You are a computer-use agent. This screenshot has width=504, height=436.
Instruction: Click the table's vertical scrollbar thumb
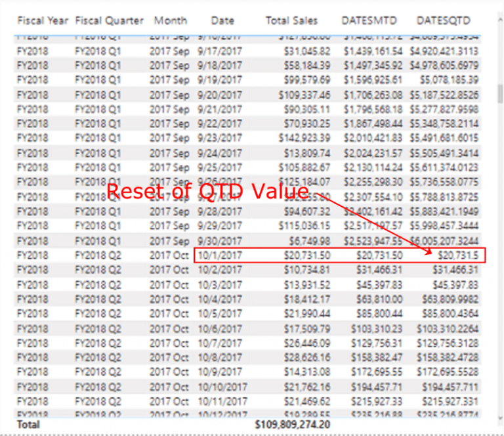500,93
